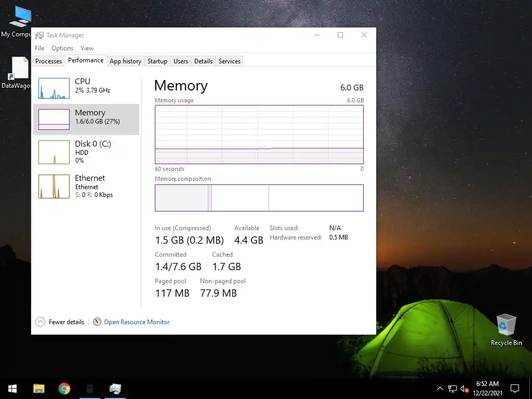Show hidden system tray icons
This screenshot has width=532, height=399.
(x=440, y=389)
